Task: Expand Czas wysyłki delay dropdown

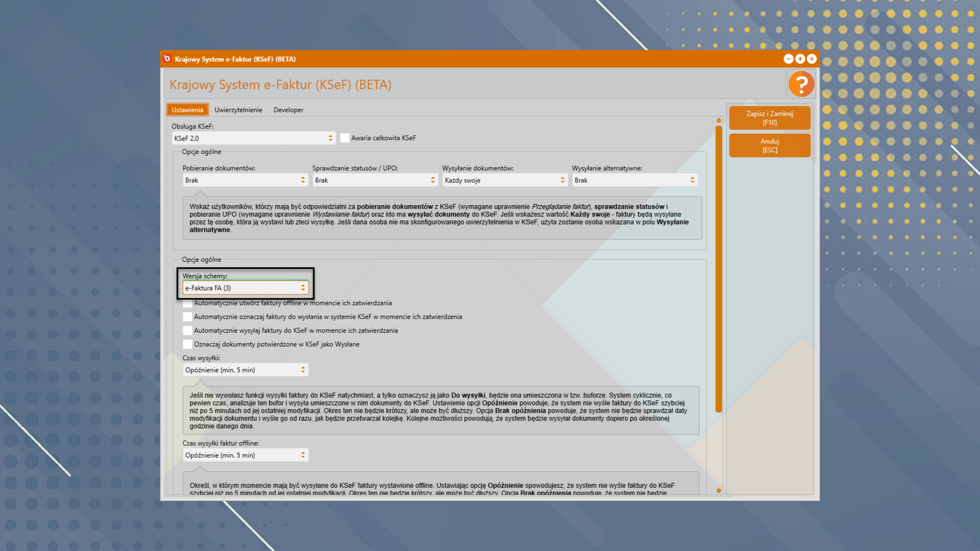Action: pyautogui.click(x=246, y=370)
